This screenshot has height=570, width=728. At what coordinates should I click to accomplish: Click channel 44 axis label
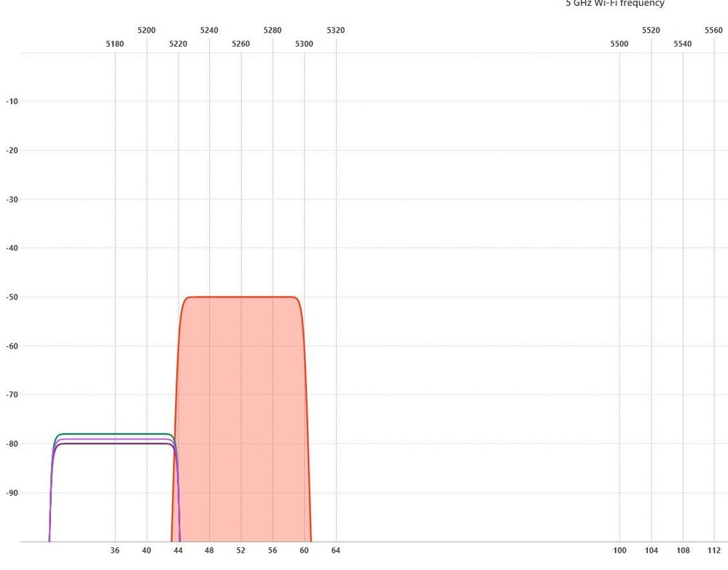pos(178,550)
